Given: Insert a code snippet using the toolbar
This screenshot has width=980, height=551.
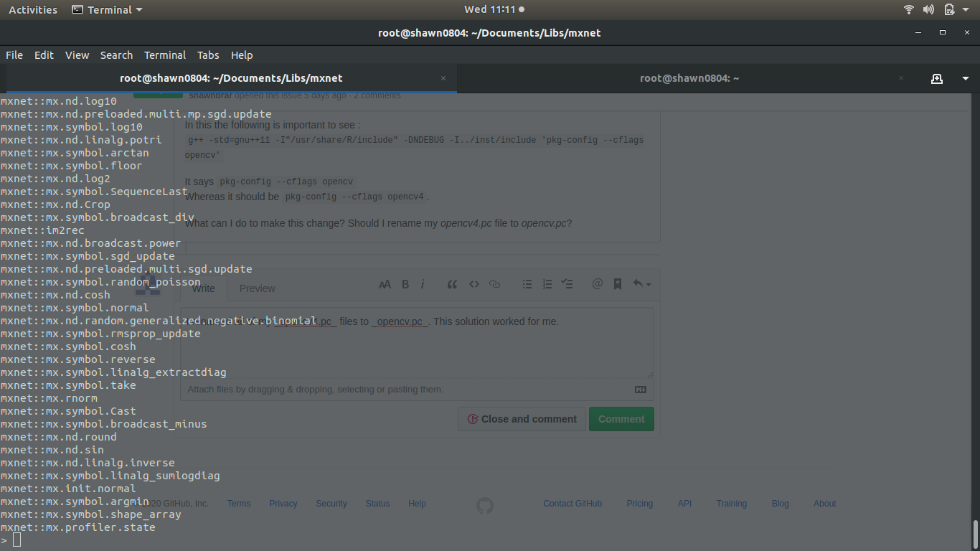Looking at the screenshot, I should (473, 284).
